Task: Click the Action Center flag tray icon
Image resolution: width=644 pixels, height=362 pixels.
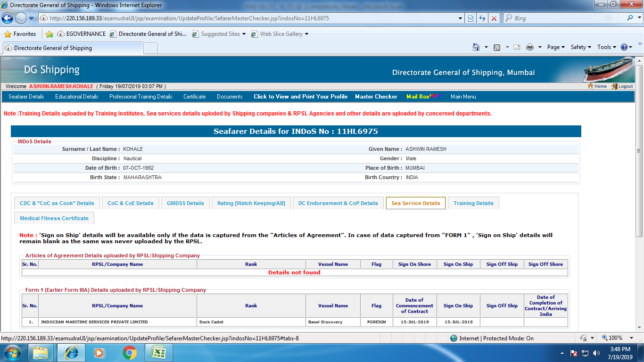Action: pyautogui.click(x=574, y=353)
